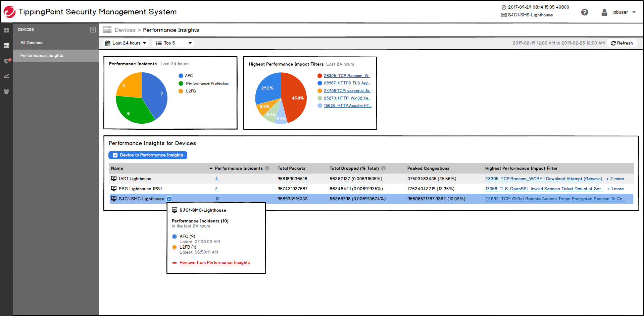Click Remove from Performance Insights link
This screenshot has width=644, height=316.
tap(214, 263)
